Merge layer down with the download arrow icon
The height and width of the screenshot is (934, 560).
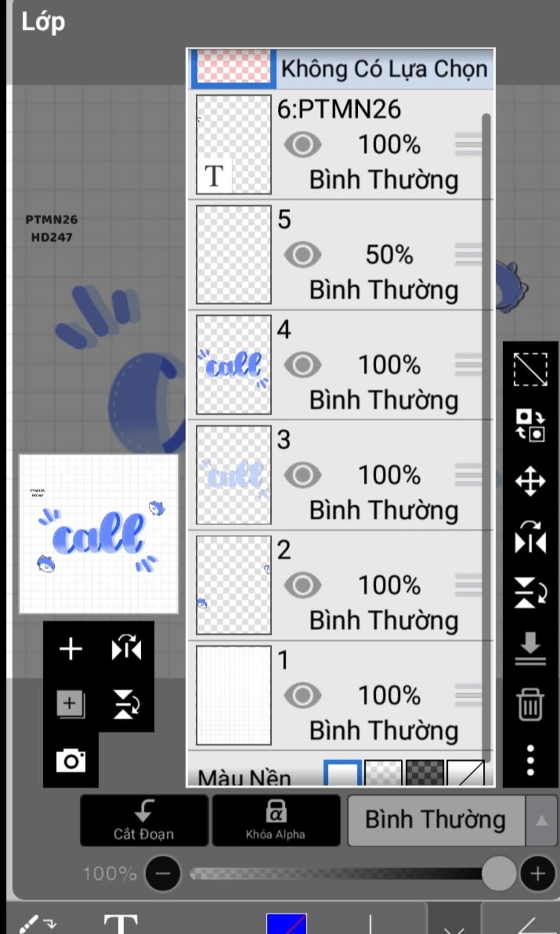coord(530,648)
